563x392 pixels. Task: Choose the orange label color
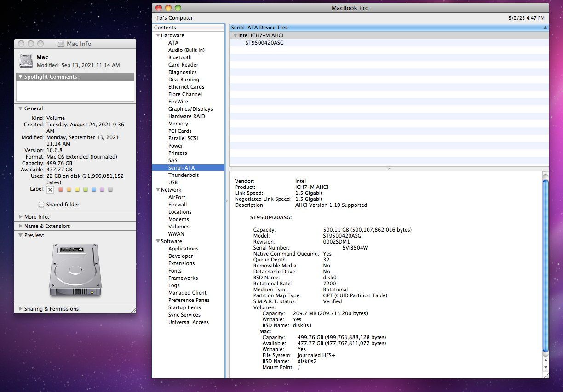(69, 189)
